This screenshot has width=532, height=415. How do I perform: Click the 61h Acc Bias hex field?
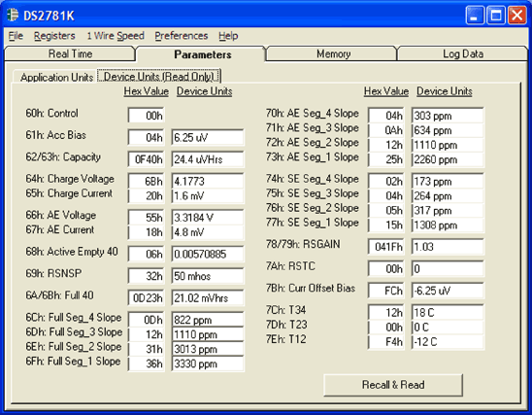[x=147, y=137]
